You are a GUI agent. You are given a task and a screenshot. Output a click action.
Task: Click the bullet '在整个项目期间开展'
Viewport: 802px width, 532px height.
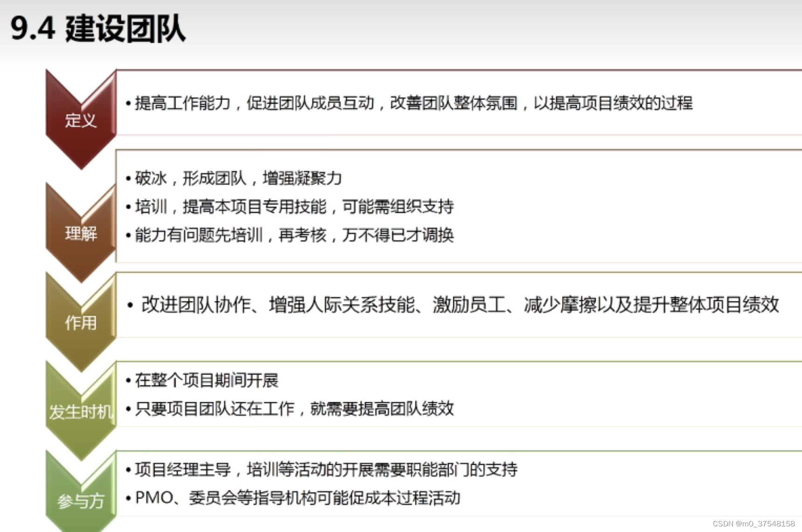point(202,380)
